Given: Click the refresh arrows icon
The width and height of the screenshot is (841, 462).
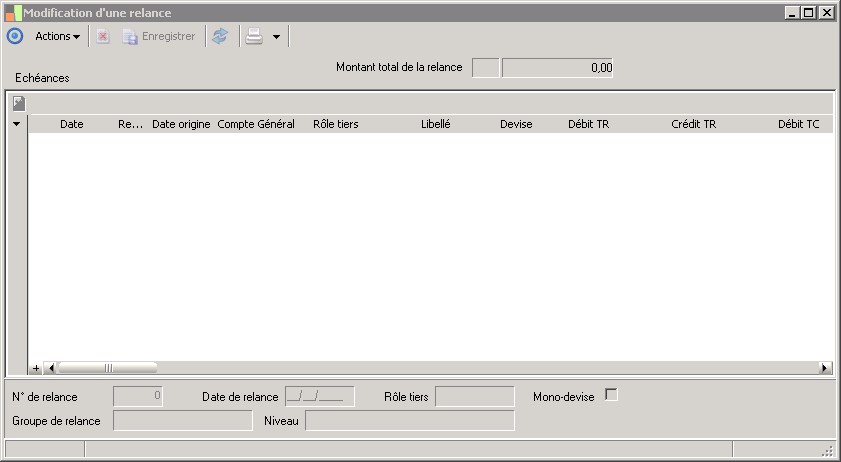Looking at the screenshot, I should [220, 36].
